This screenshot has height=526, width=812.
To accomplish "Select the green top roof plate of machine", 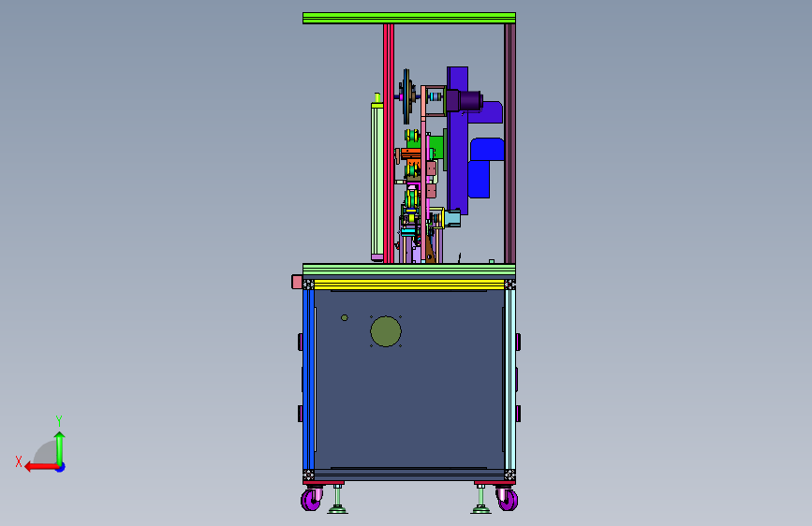I will point(409,18).
